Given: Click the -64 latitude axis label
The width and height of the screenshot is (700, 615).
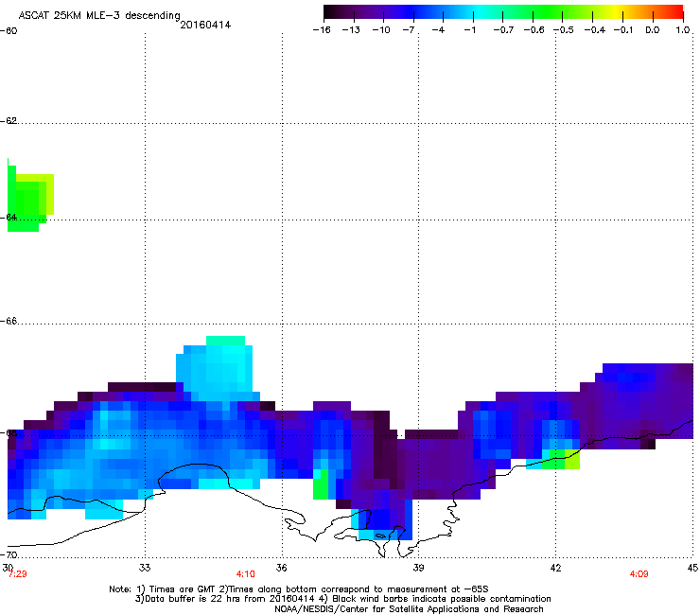Looking at the screenshot, I should pos(9,217).
